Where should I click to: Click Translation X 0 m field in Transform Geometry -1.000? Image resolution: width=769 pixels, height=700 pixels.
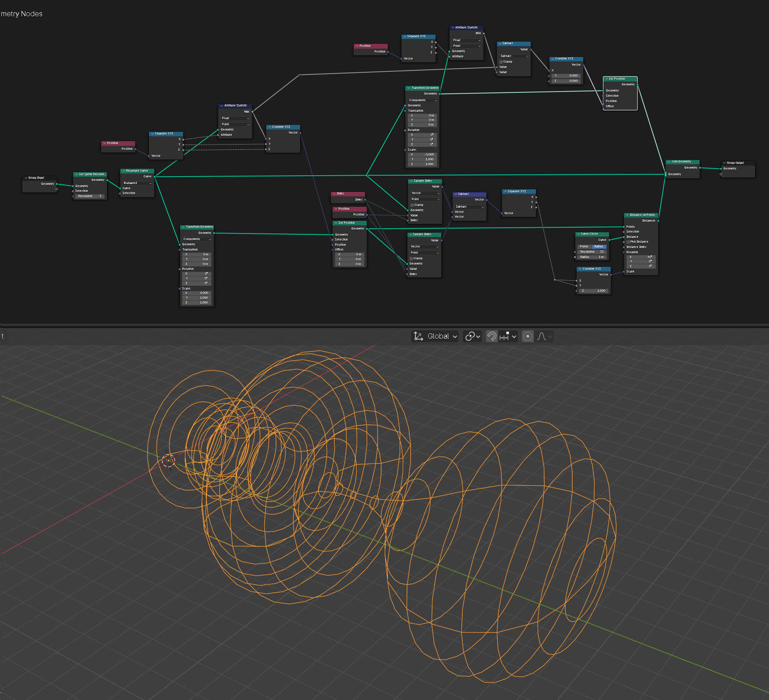click(x=422, y=116)
